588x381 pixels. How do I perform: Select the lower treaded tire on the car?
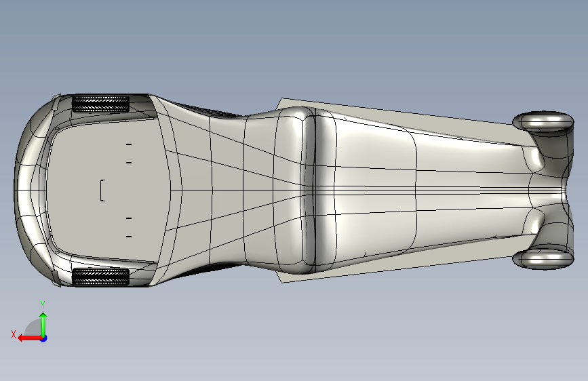pyautogui.click(x=100, y=277)
